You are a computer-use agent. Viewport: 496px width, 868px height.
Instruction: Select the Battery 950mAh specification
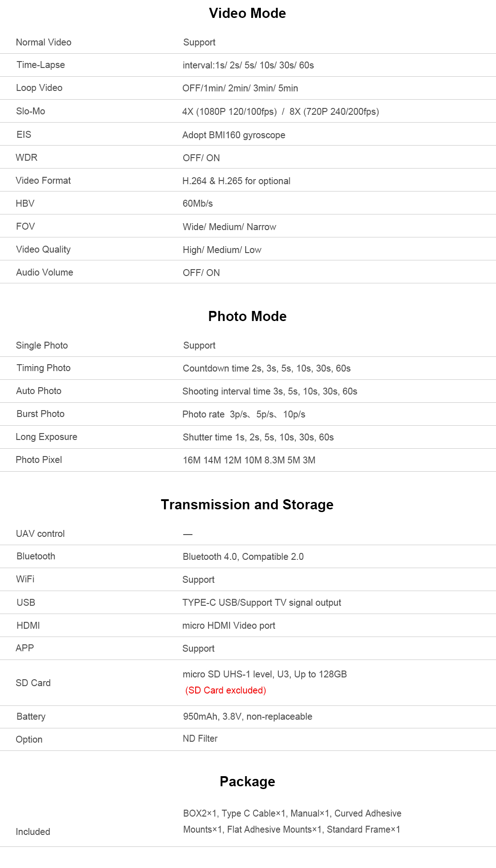pyautogui.click(x=248, y=716)
